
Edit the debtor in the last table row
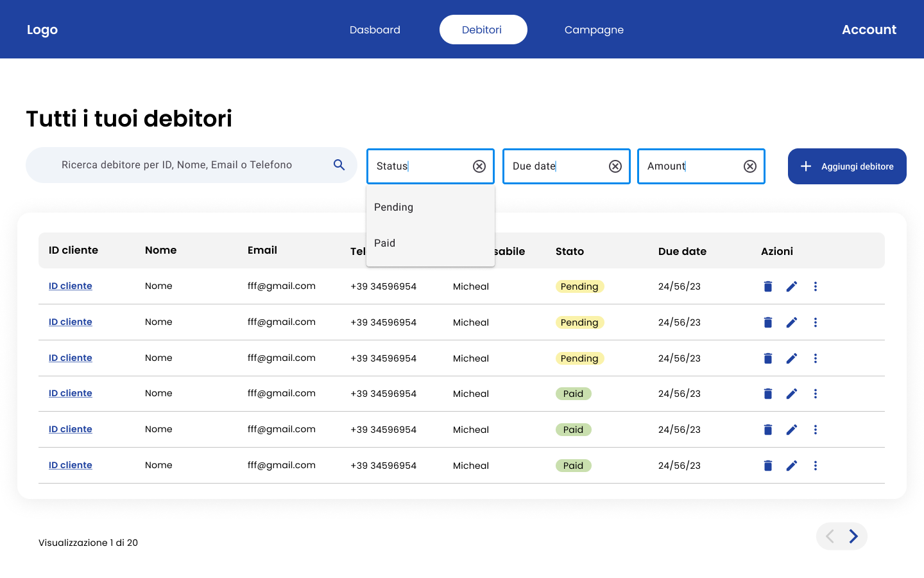pos(792,466)
